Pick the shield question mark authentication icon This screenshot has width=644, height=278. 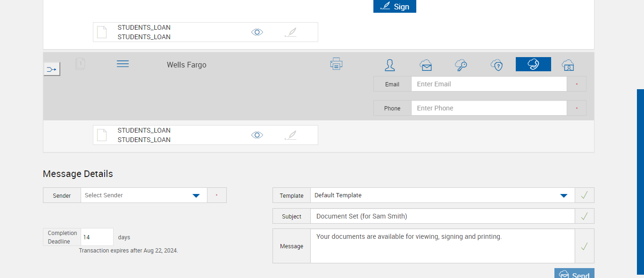(x=496, y=65)
